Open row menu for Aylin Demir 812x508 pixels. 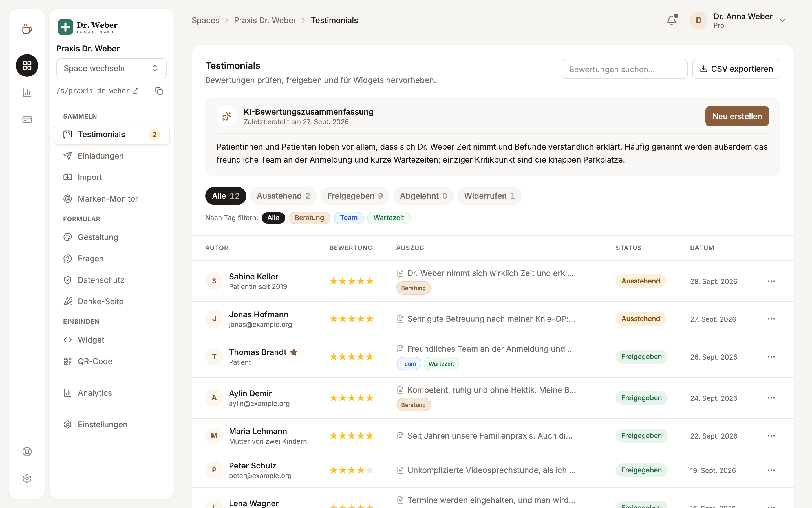point(771,398)
